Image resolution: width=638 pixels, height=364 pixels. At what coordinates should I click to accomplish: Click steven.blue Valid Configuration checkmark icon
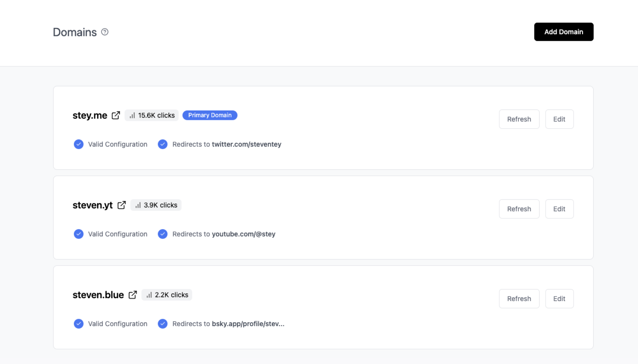(x=79, y=324)
